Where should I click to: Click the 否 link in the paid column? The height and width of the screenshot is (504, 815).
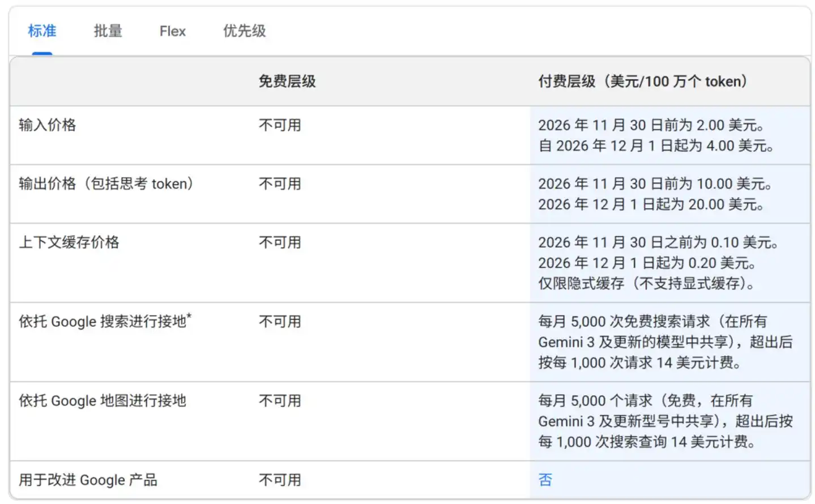[545, 480]
